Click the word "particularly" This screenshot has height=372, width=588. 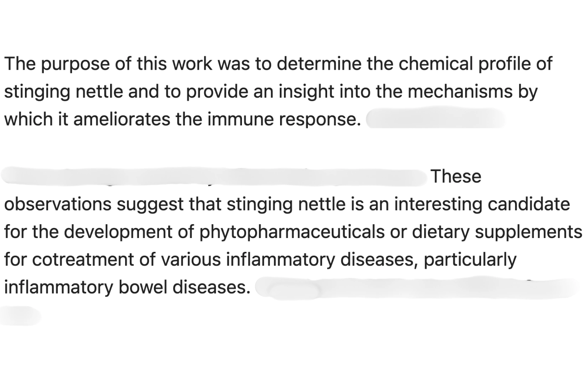[x=470, y=259]
